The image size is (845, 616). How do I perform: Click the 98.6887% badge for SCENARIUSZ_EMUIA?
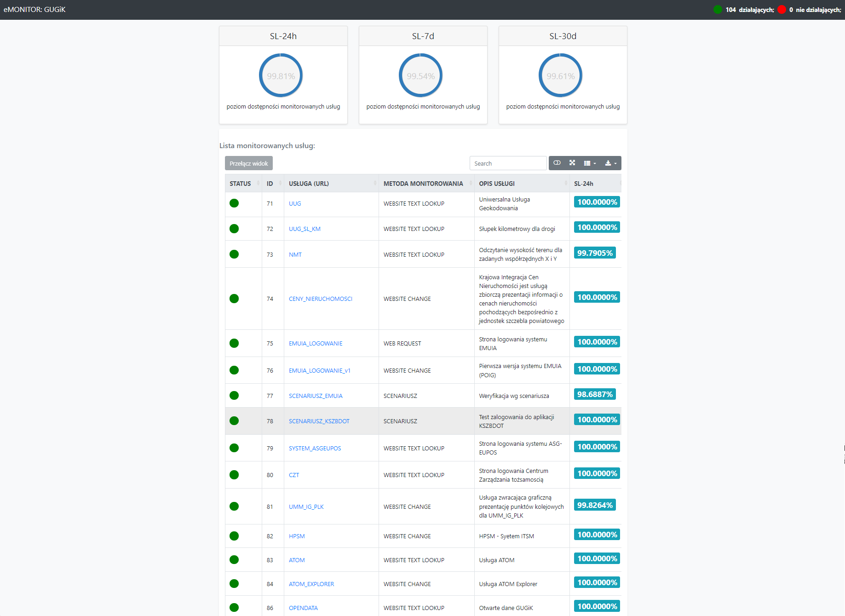pyautogui.click(x=595, y=394)
